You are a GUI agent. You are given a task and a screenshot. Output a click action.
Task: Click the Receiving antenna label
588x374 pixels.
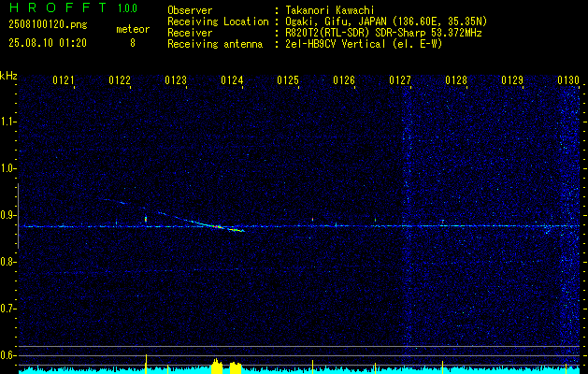[x=215, y=44]
